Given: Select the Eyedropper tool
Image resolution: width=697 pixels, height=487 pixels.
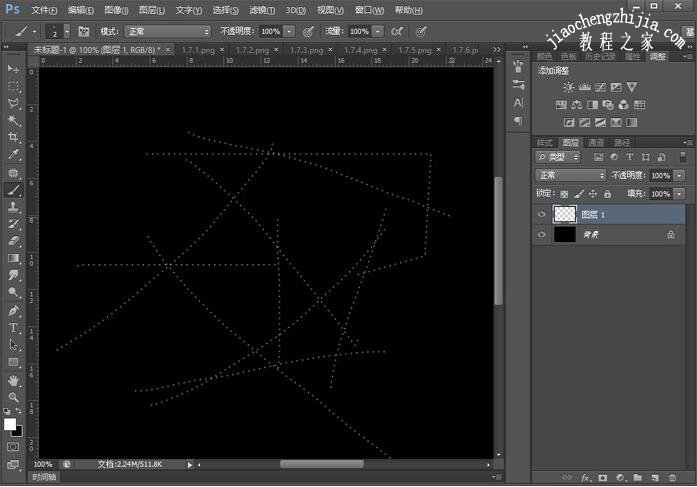Looking at the screenshot, I should [14, 154].
